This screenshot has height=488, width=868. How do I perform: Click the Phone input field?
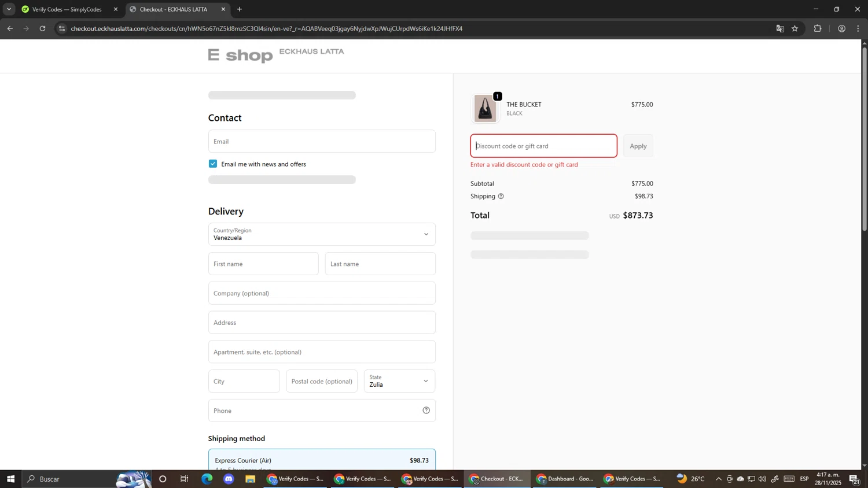[x=322, y=411]
